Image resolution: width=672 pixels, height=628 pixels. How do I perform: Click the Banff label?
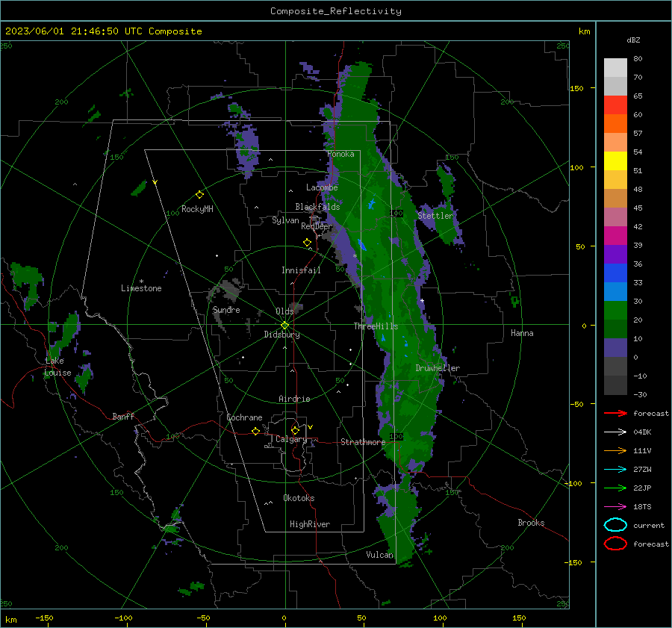pyautogui.click(x=123, y=416)
